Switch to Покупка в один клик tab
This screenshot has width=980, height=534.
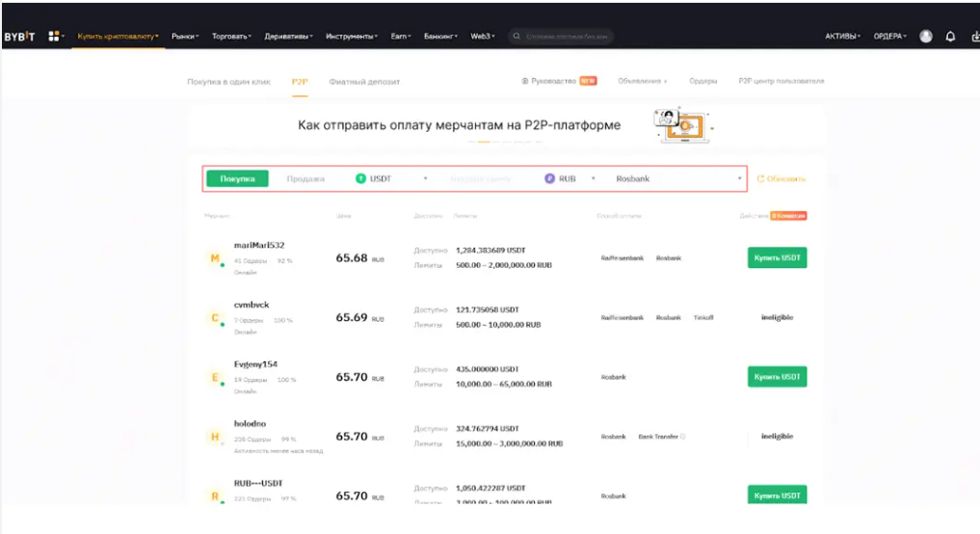click(228, 82)
